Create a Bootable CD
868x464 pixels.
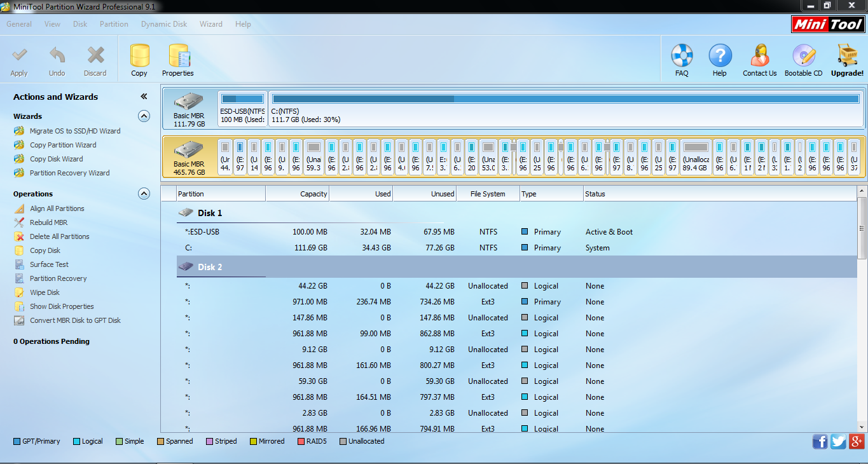803,61
